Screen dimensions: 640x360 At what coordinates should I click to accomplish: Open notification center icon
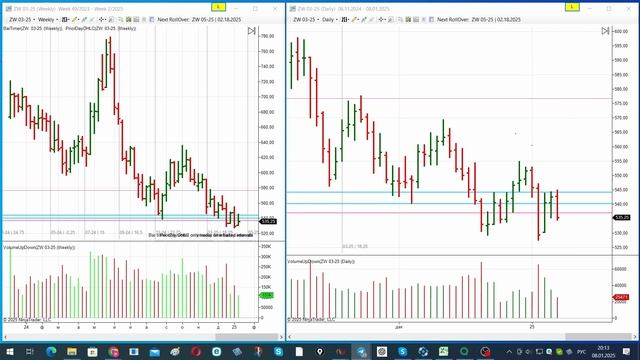coord(627,351)
